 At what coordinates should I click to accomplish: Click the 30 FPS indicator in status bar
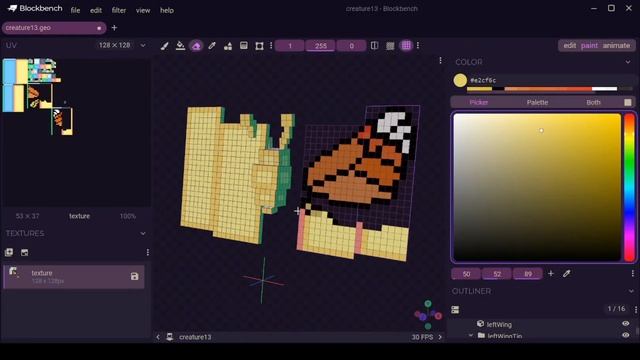[x=422, y=337]
